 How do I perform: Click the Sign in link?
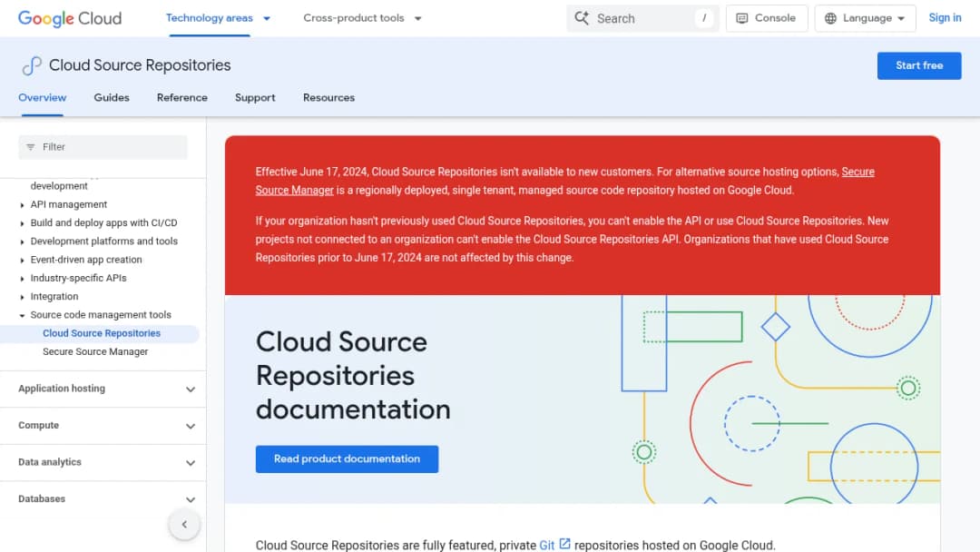click(x=945, y=18)
